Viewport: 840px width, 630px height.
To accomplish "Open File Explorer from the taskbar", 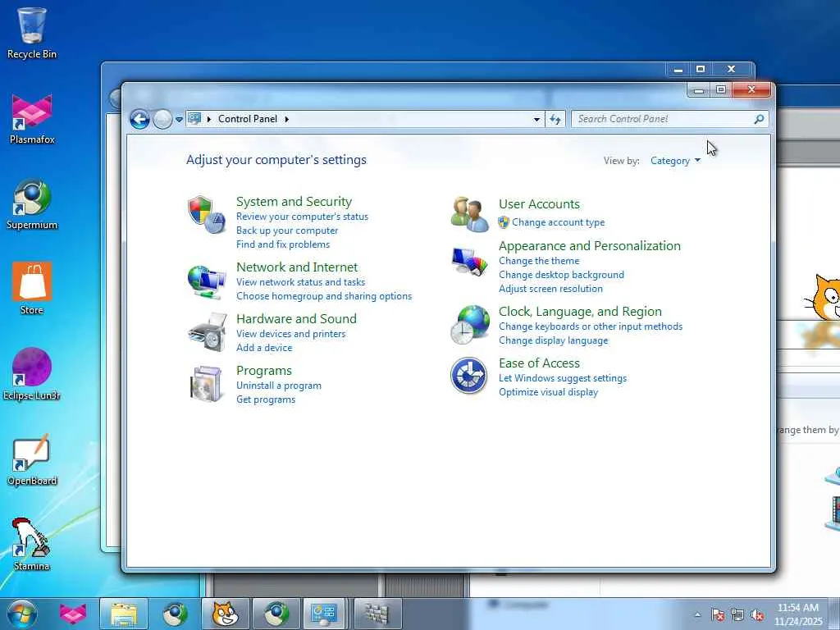I will click(124, 614).
